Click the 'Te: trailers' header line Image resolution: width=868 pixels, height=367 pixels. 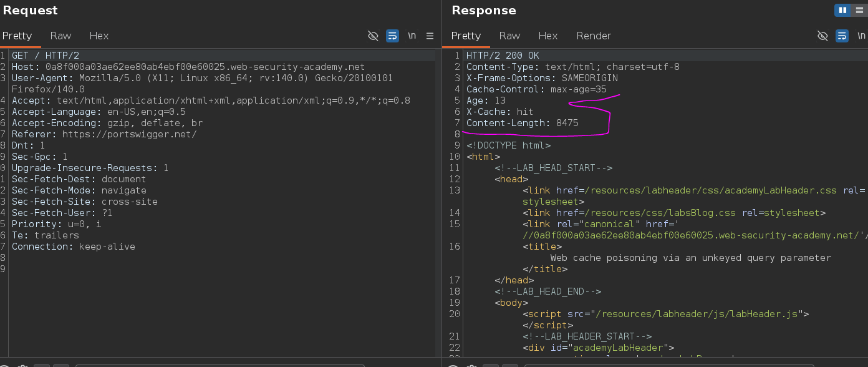[45, 235]
